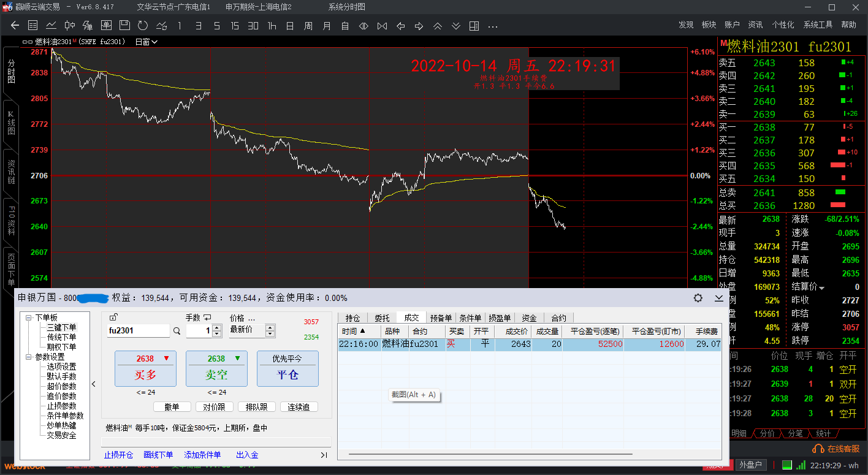Increase 手数 quantity with the up stepper
868x475 pixels.
[x=217, y=327]
